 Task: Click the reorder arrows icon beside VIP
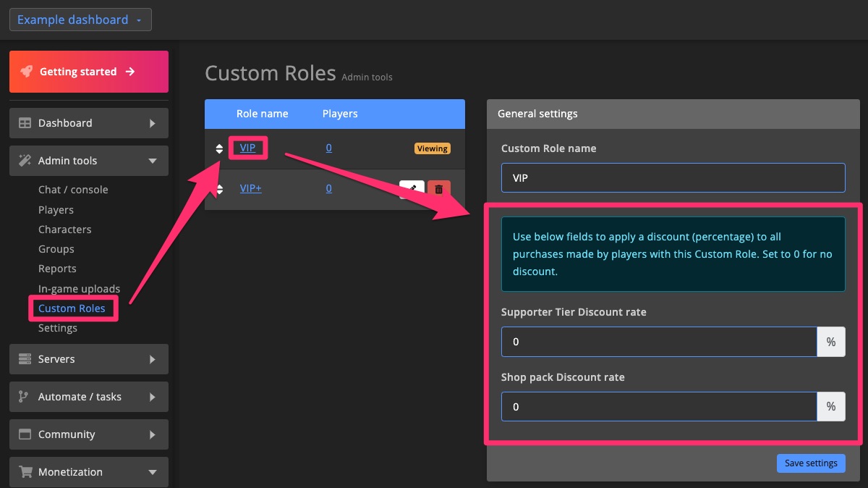tap(219, 148)
